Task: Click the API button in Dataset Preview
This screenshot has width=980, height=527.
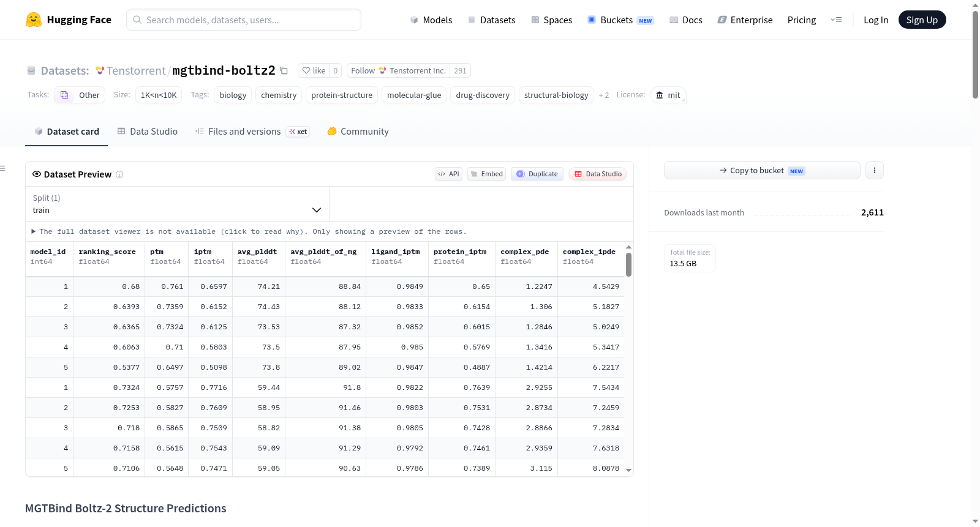Action: click(448, 174)
